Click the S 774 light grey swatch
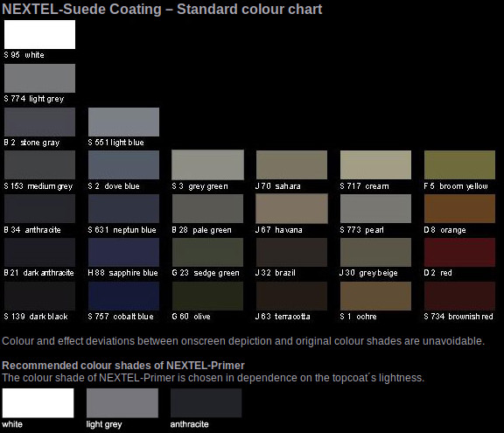 pyautogui.click(x=39, y=78)
